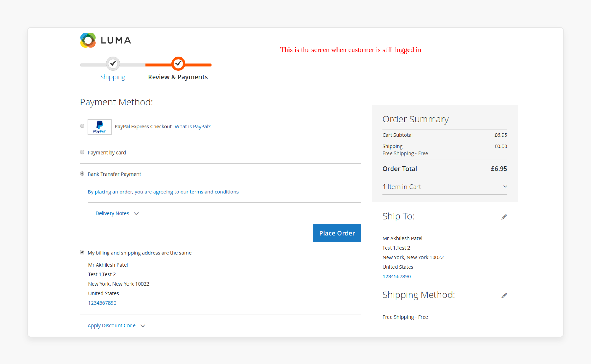The height and width of the screenshot is (364, 591).
Task: Click the Review & Payments step label
Action: (178, 77)
